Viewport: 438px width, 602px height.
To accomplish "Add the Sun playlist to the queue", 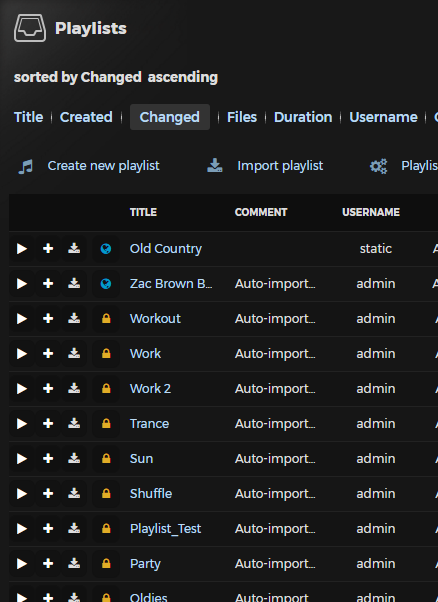I will (48, 458).
